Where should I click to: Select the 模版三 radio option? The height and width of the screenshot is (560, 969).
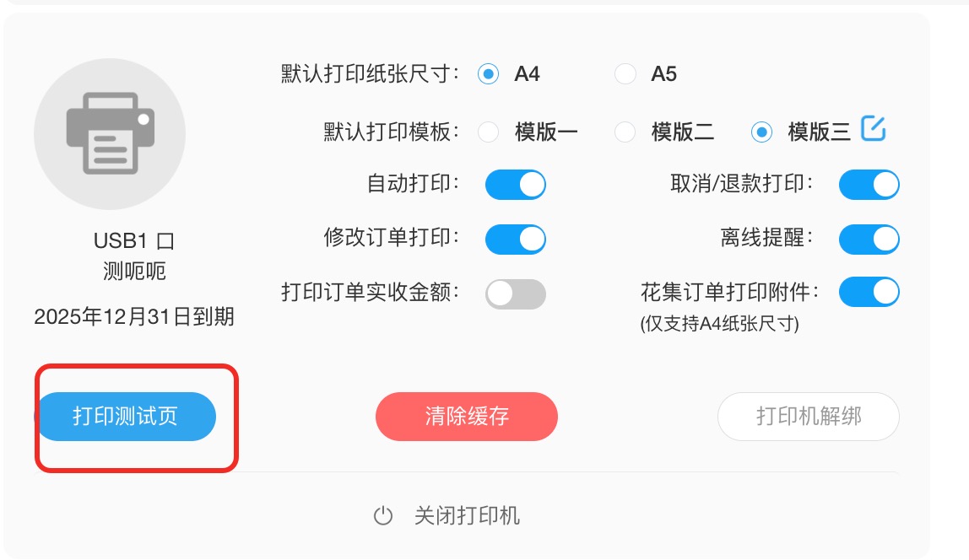click(x=761, y=132)
